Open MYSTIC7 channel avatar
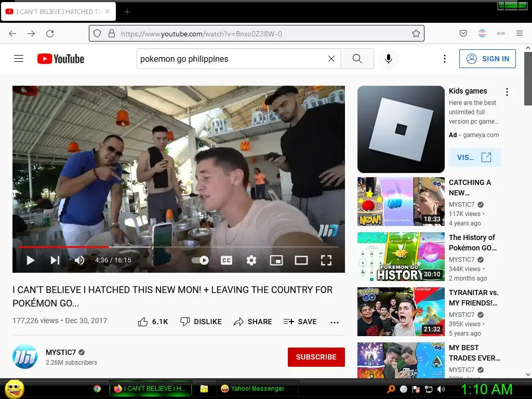Viewport: 532px width, 399px height. click(25, 356)
